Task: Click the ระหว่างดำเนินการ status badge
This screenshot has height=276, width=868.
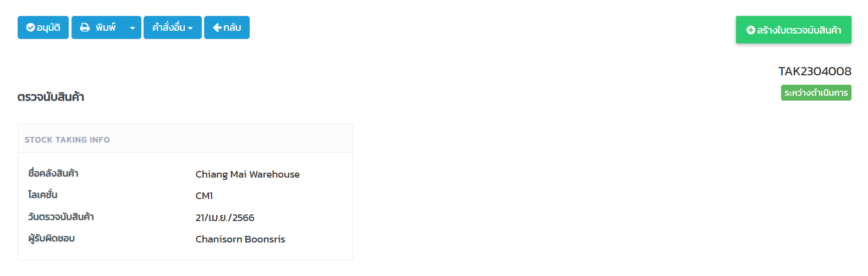Action: tap(816, 93)
